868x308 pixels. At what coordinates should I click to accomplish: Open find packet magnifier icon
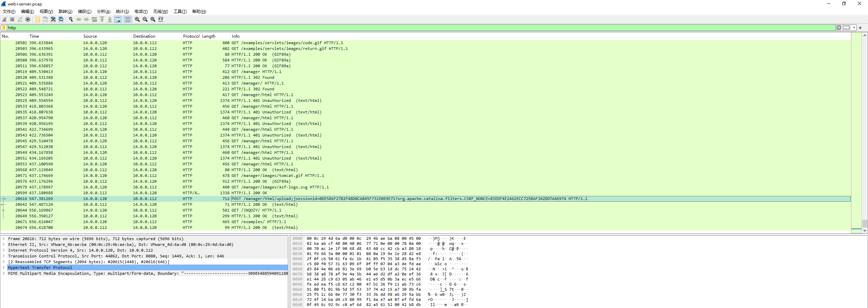[71, 19]
